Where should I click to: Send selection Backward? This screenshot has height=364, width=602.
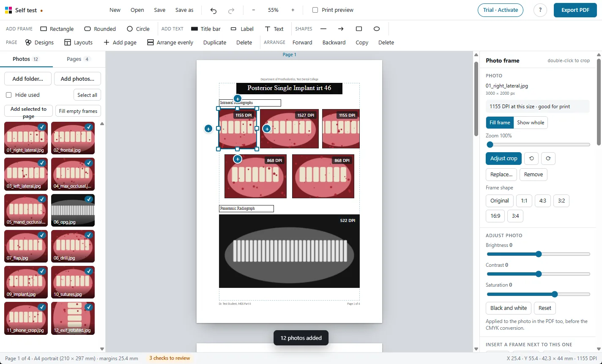coord(334,42)
